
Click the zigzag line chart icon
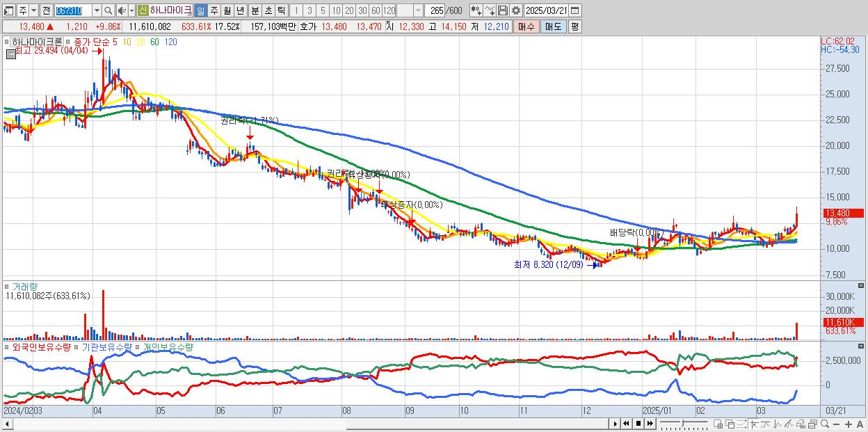[778, 424]
